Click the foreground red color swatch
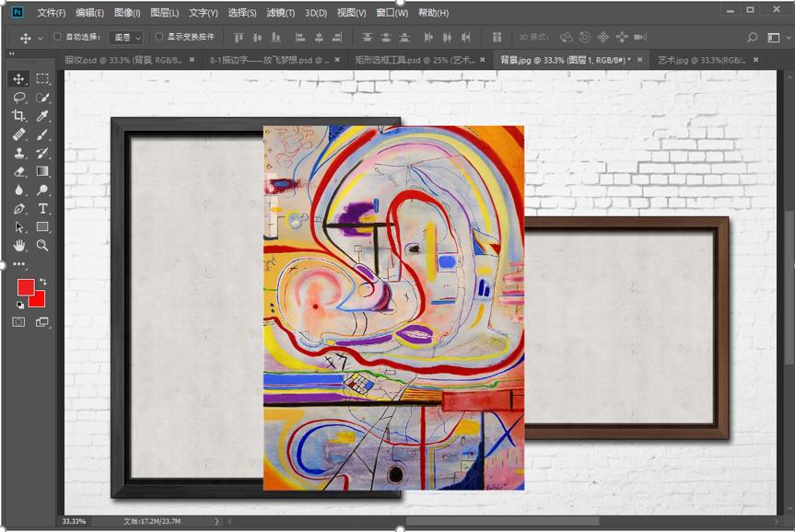This screenshot has width=795, height=532. (25, 287)
